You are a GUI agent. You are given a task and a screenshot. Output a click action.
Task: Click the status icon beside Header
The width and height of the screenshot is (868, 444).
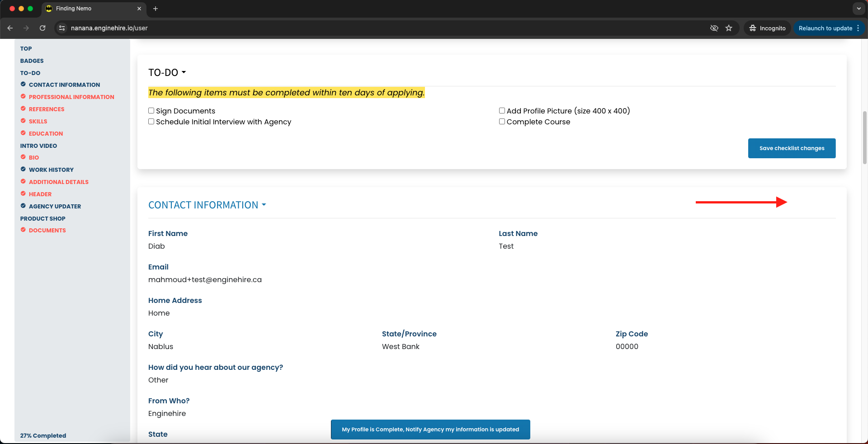(23, 194)
